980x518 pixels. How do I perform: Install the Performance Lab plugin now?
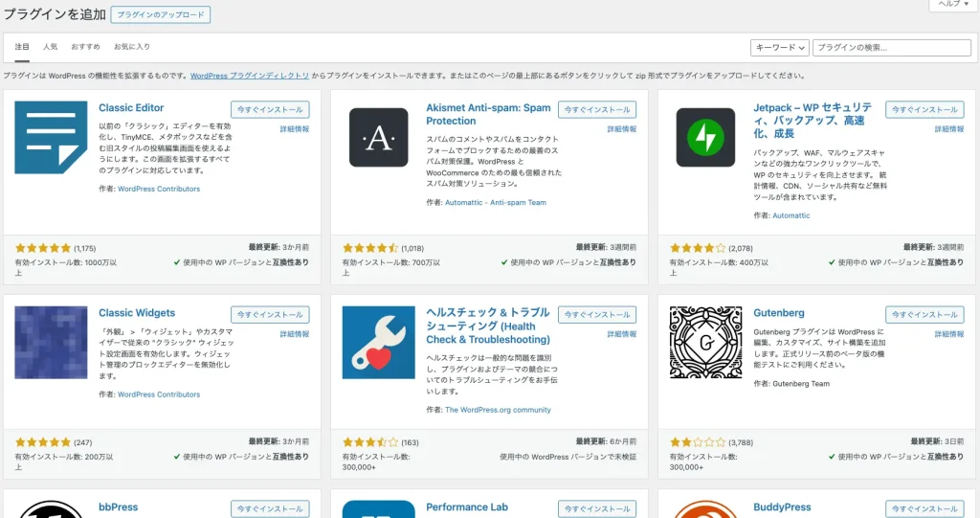[597, 508]
